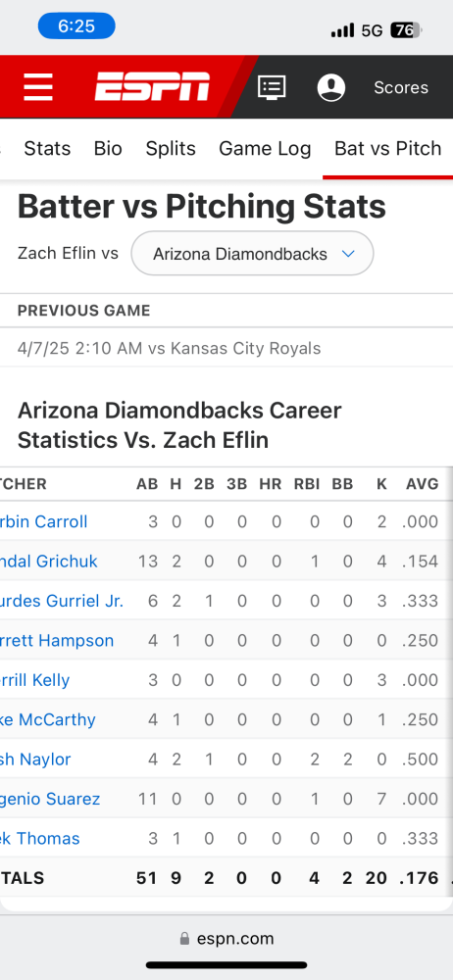This screenshot has width=453, height=980.
Task: Open the user profile icon
Action: click(x=331, y=87)
